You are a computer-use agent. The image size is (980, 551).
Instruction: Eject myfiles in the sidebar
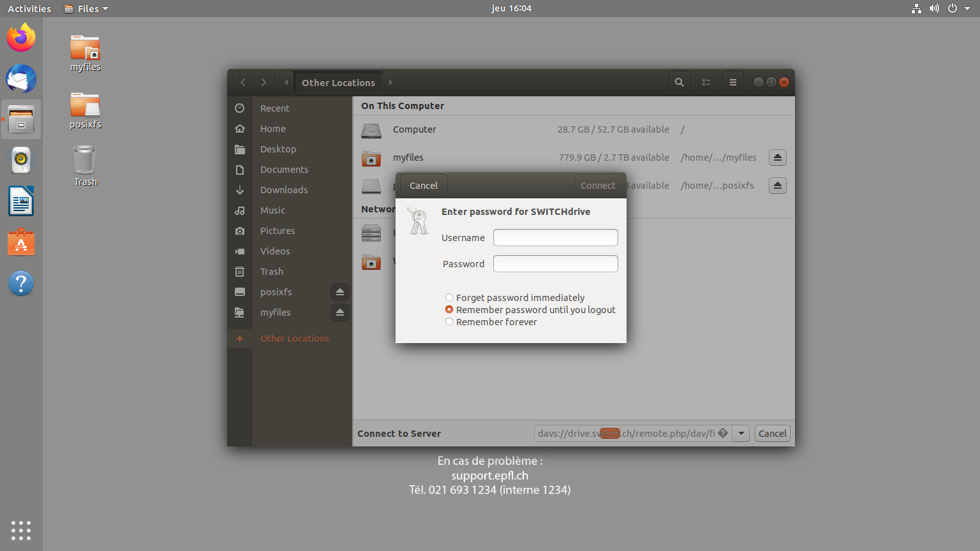tap(340, 312)
